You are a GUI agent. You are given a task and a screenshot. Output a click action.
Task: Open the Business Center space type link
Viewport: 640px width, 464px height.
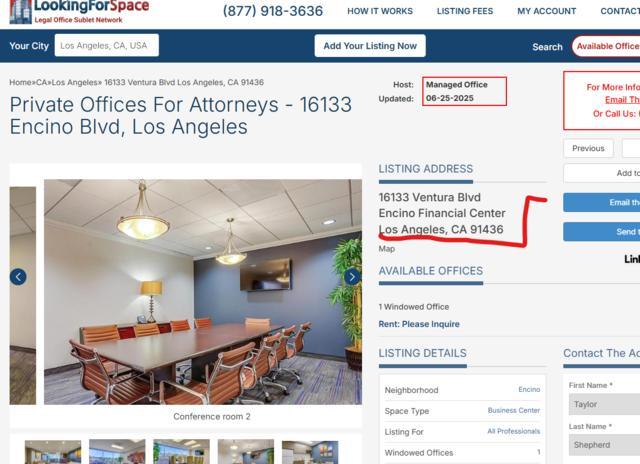(x=513, y=410)
